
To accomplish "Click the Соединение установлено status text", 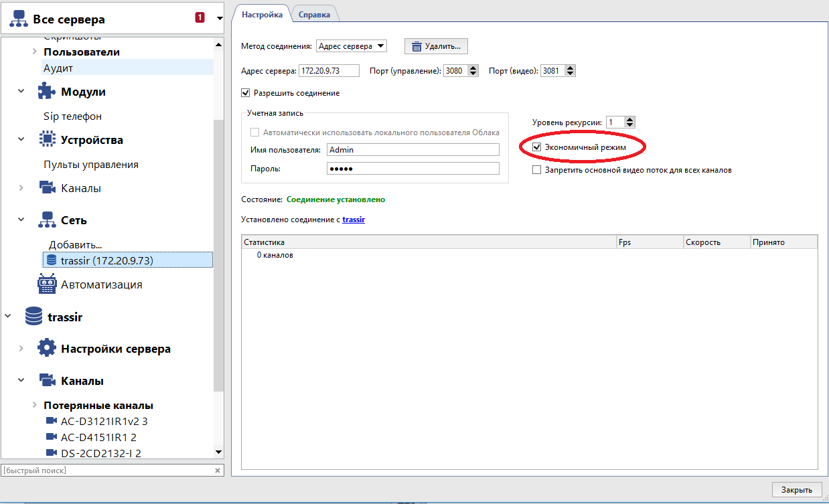I will (336, 199).
